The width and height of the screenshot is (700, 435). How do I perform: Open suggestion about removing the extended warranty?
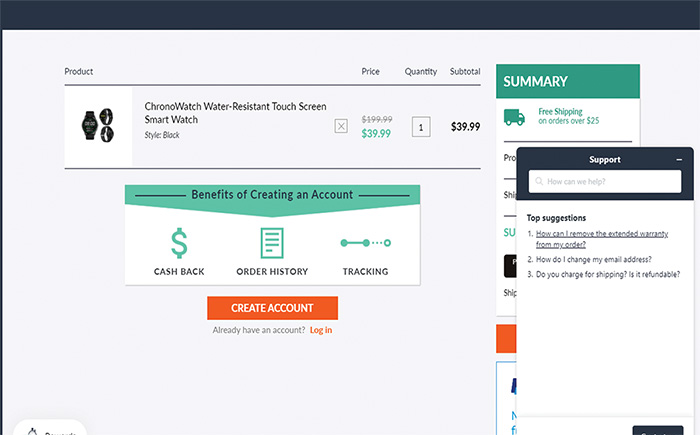tap(602, 239)
